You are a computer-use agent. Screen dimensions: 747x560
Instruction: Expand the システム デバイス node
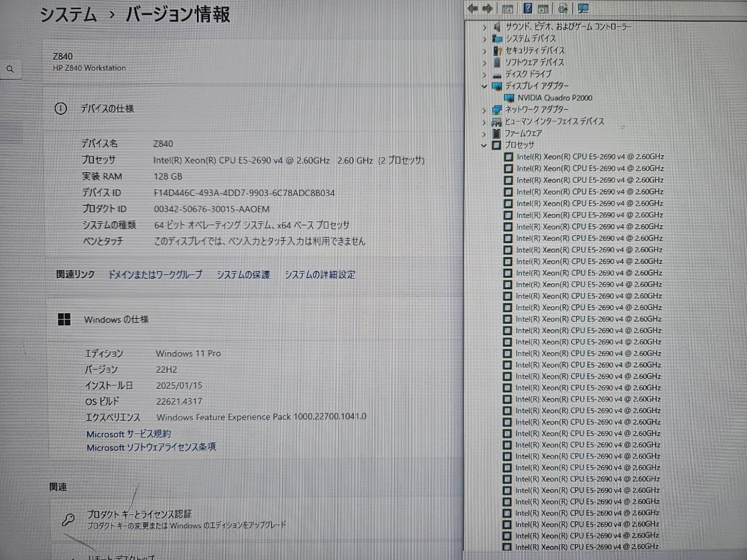pyautogui.click(x=484, y=39)
